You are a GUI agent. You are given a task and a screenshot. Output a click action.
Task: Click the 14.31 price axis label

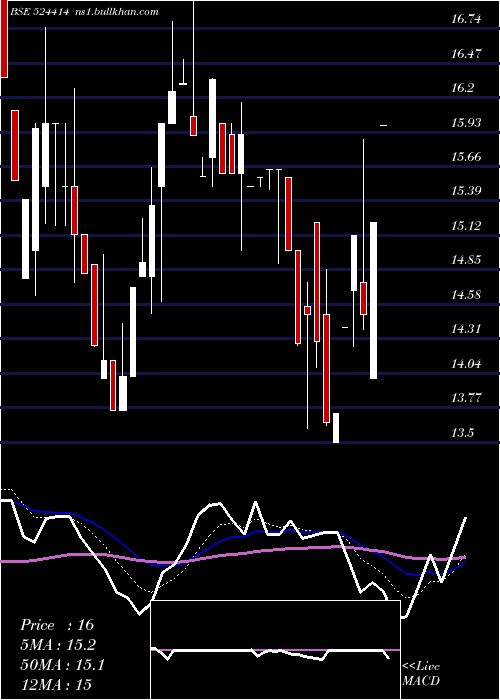pos(466,329)
